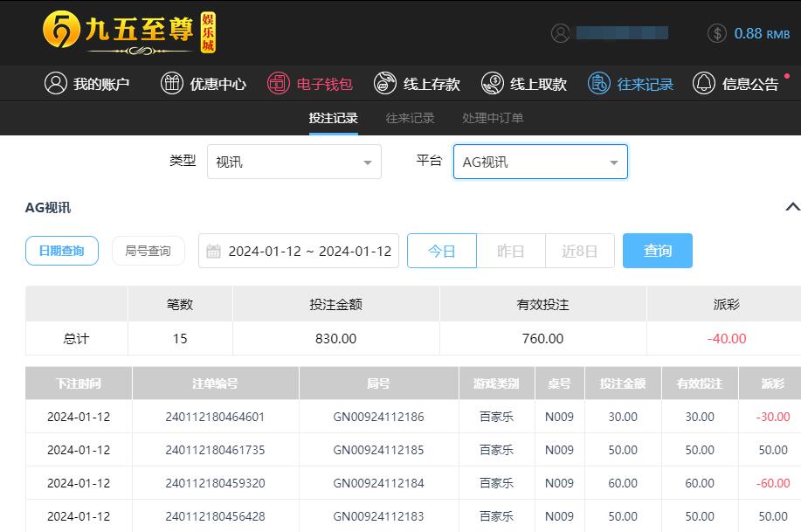Select 局号查询 mode

pyautogui.click(x=148, y=251)
